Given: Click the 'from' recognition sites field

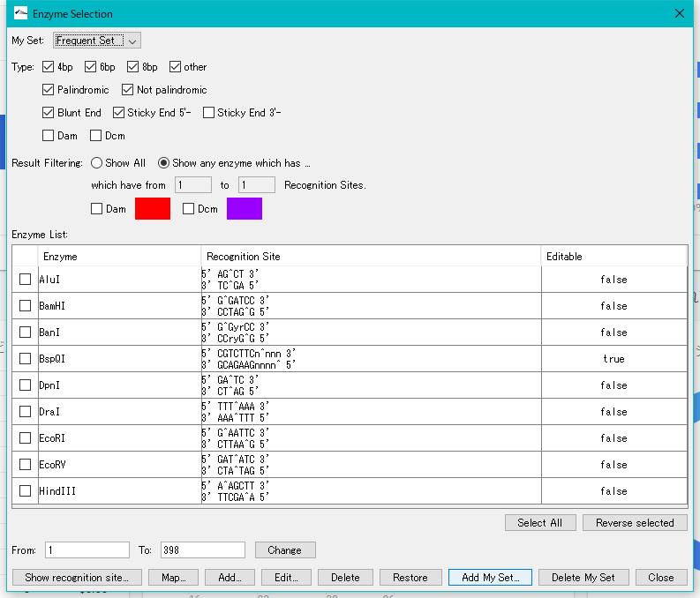Looking at the screenshot, I should point(192,185).
